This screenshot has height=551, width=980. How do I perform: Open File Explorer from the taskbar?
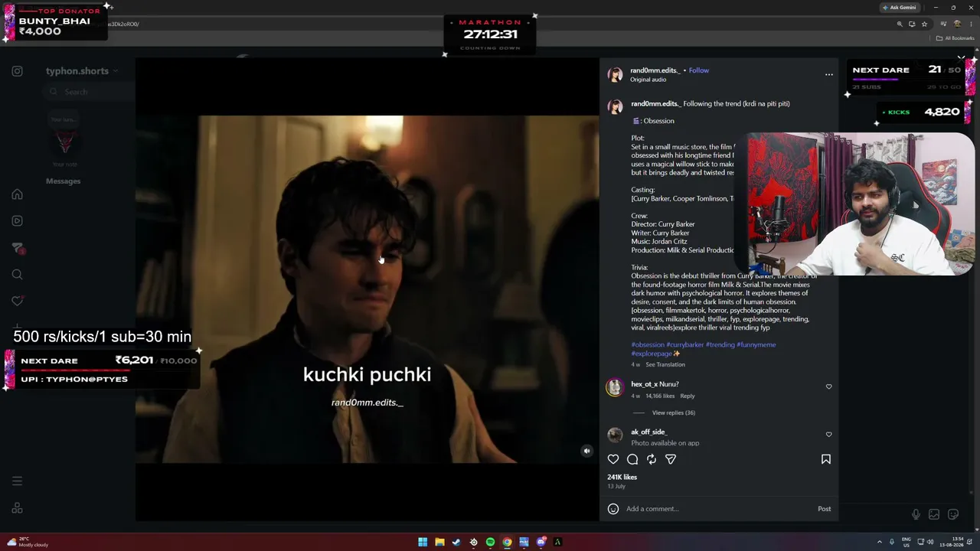click(439, 543)
